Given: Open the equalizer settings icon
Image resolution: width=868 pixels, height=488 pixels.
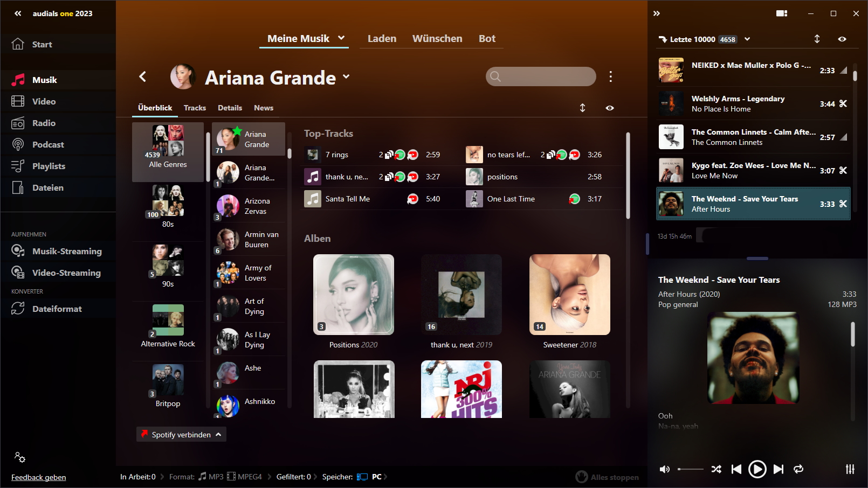Looking at the screenshot, I should pos(850,469).
